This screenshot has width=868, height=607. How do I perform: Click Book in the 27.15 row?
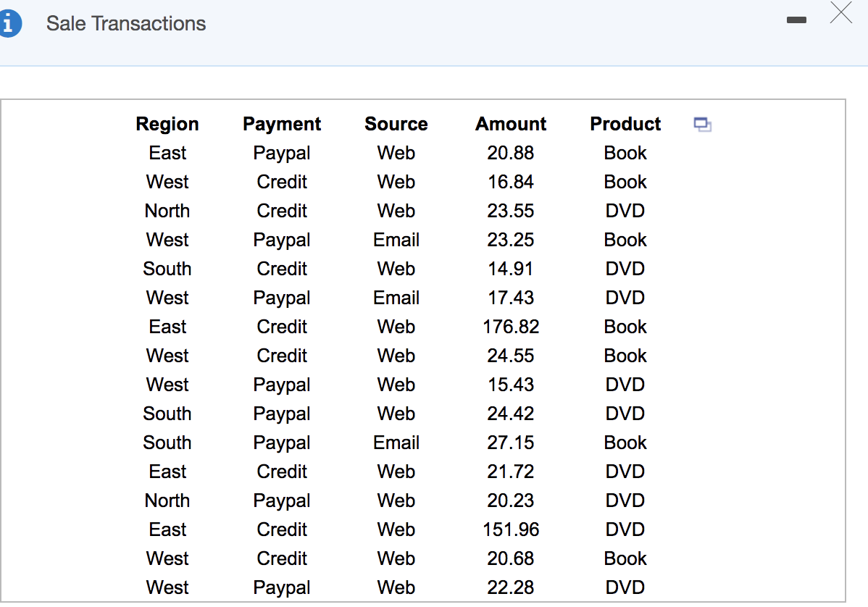(x=625, y=443)
